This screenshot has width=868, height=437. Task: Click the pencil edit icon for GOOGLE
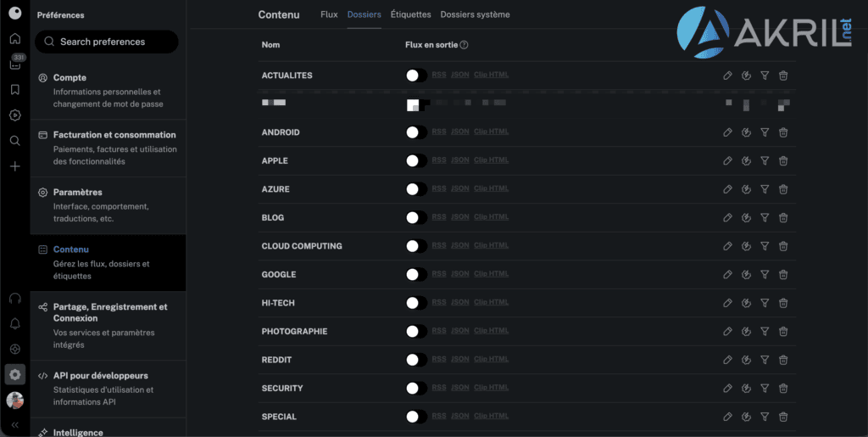(x=728, y=275)
